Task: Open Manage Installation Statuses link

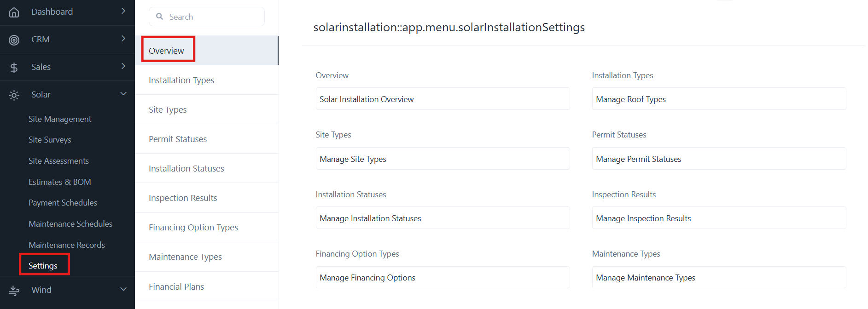Action: [370, 218]
